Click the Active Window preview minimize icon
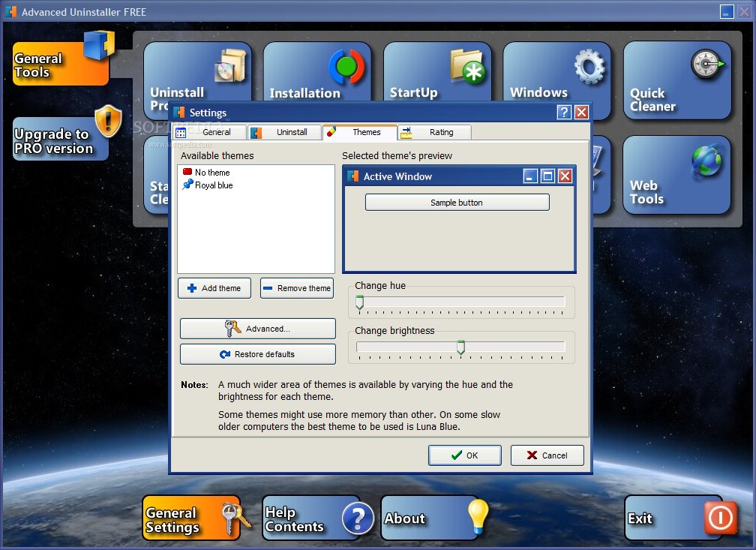This screenshot has width=756, height=550. pyautogui.click(x=530, y=176)
